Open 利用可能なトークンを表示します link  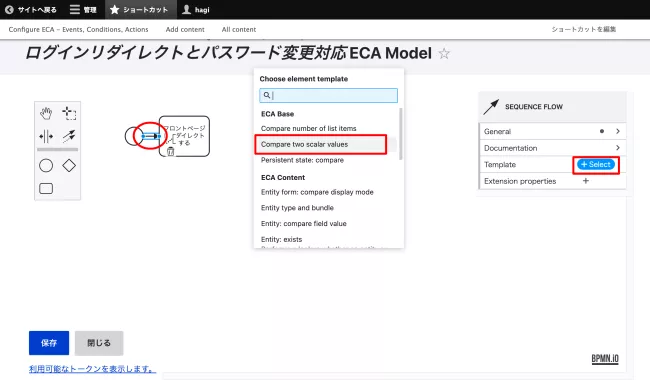(92, 368)
